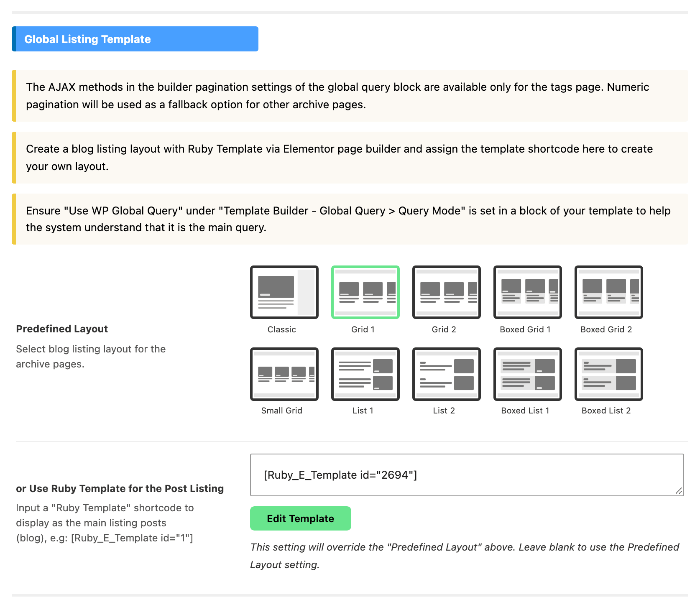Click the Ruby Template shortcode text field

(467, 475)
